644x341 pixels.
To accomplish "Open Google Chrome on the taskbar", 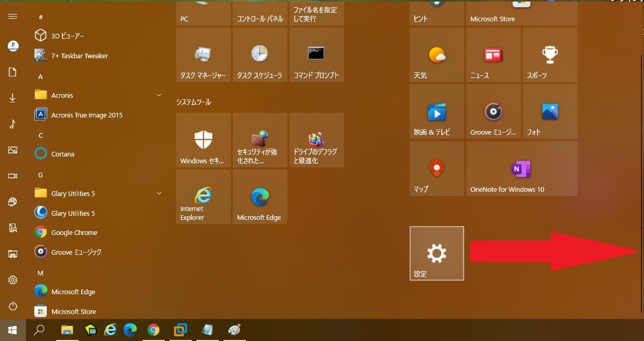I will (x=153, y=330).
